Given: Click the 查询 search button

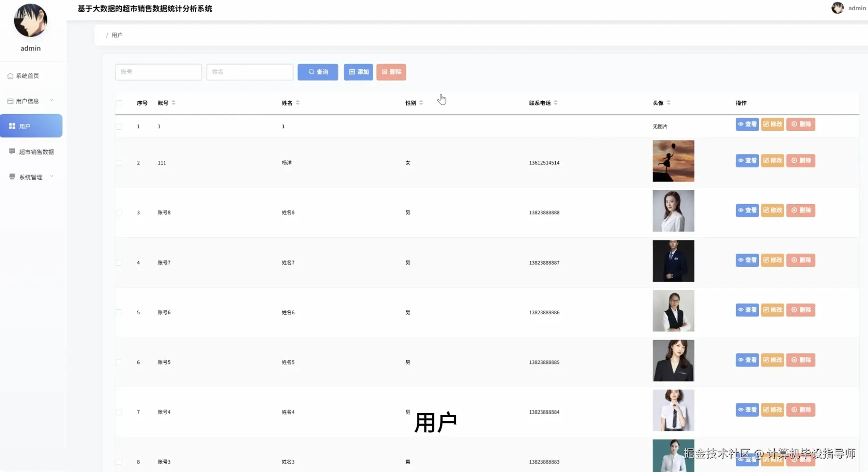Looking at the screenshot, I should click(318, 72).
